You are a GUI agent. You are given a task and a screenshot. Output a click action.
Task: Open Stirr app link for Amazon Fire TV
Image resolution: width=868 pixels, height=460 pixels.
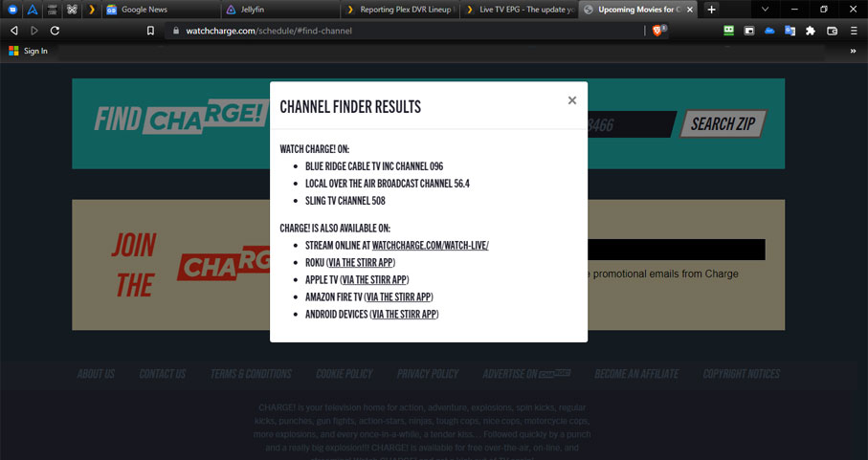pyautogui.click(x=398, y=296)
